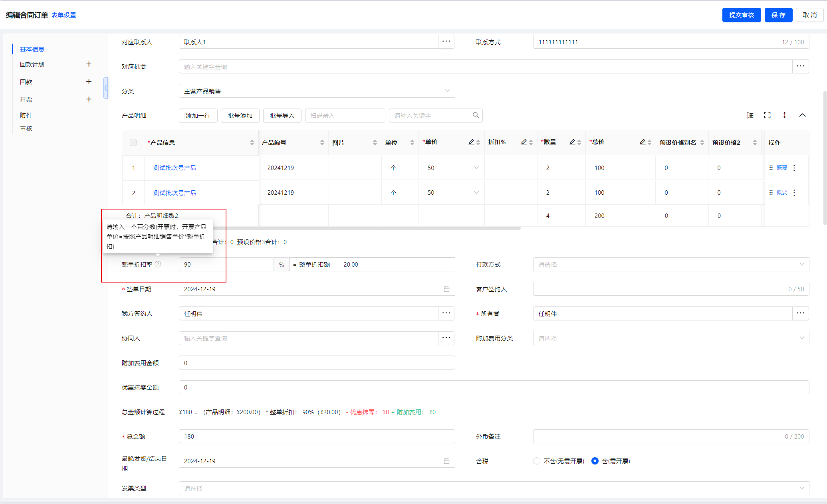
Task: Sort by 产品编号 column
Action: tap(322, 142)
